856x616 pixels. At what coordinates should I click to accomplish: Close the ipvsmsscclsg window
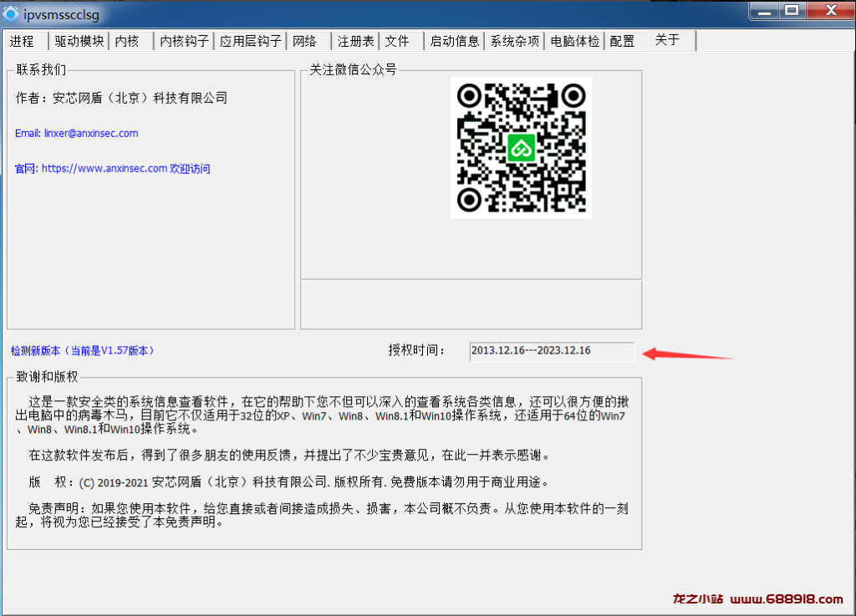[831, 11]
